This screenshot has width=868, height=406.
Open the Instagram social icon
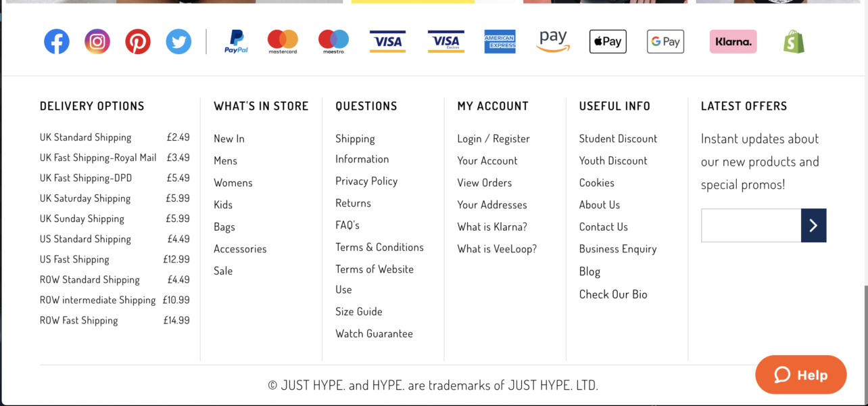click(x=97, y=42)
